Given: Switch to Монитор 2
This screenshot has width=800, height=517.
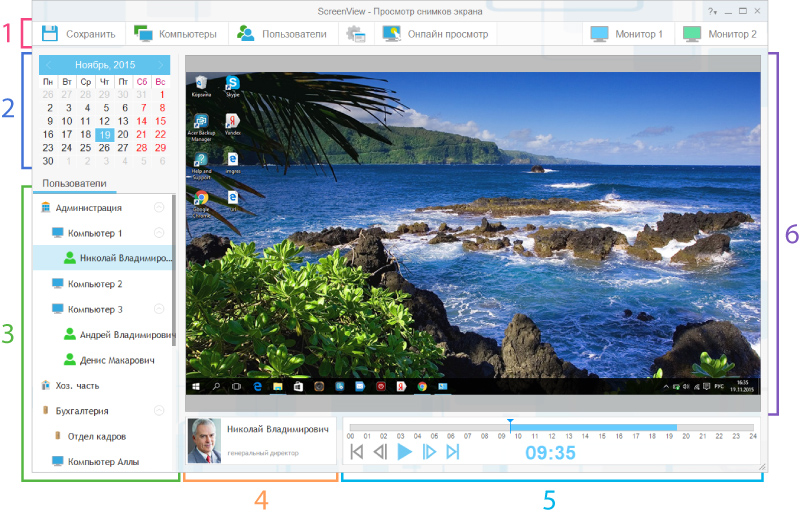Looking at the screenshot, I should coord(720,34).
